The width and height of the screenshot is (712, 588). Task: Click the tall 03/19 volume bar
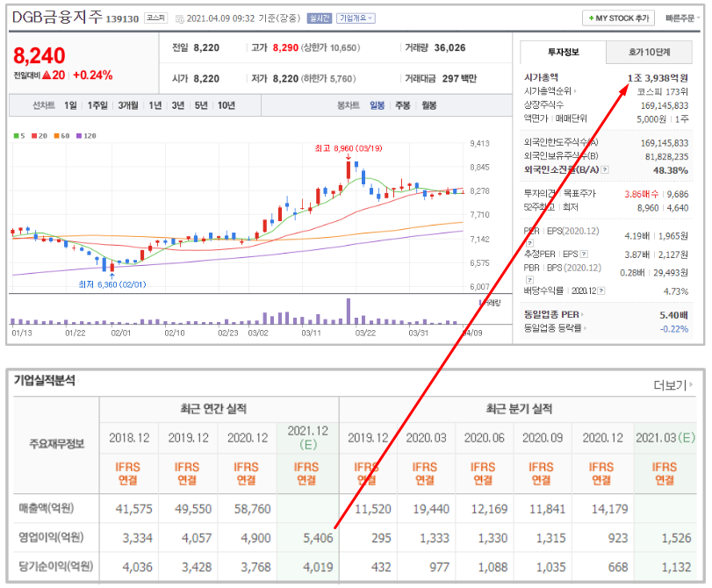point(349,311)
